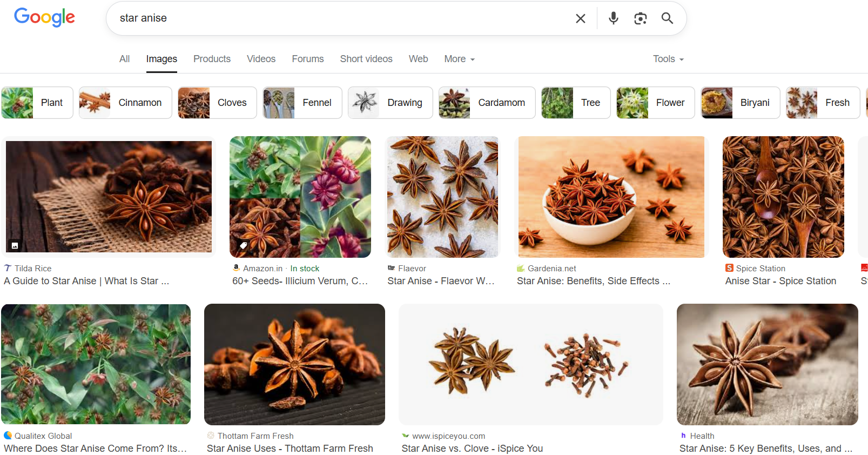The image size is (868, 455).
Task: Open 'Anise Star - Spice Station' link
Action: 780,281
